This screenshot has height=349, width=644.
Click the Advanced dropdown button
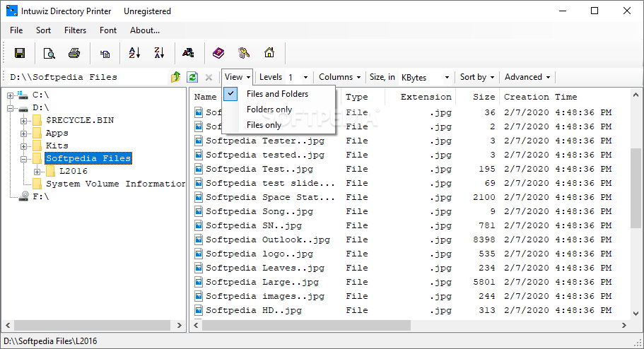pyautogui.click(x=527, y=77)
